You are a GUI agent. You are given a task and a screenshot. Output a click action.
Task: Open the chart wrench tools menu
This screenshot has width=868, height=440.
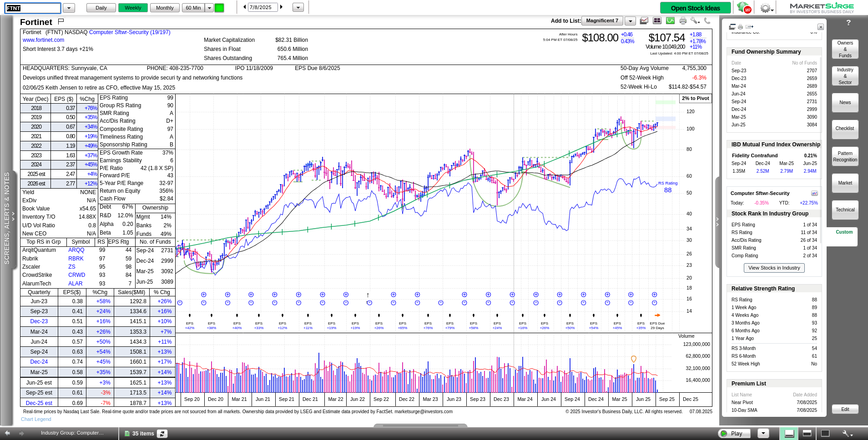[695, 20]
